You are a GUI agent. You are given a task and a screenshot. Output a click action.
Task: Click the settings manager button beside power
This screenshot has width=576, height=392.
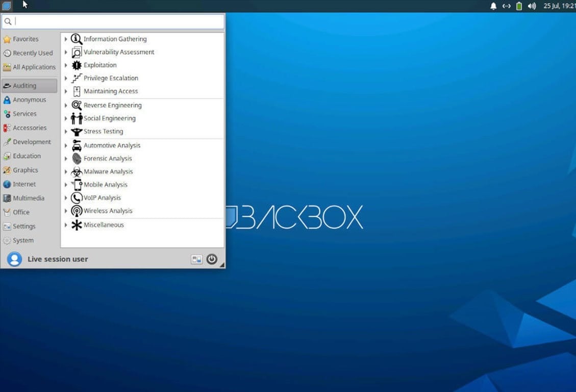coord(196,259)
